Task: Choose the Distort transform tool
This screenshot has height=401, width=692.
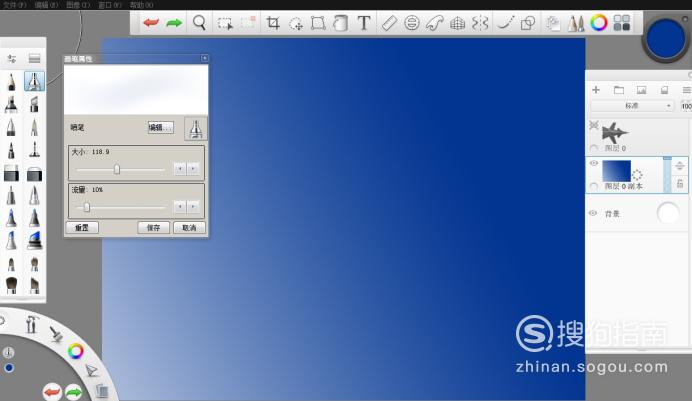Action: [318, 22]
